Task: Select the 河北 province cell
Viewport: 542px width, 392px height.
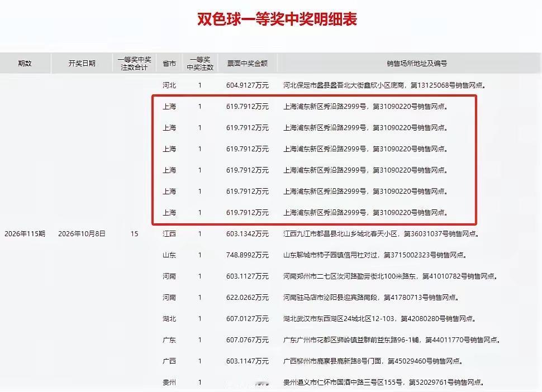Action: pos(169,85)
